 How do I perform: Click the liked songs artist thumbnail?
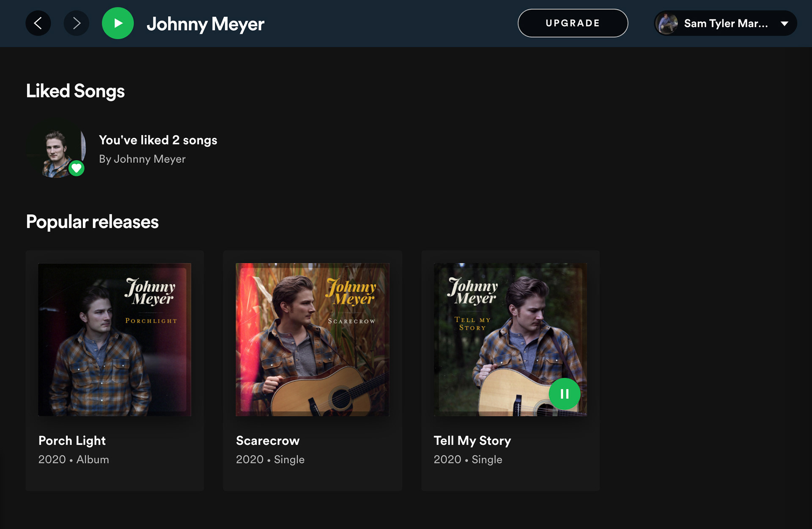tap(55, 150)
